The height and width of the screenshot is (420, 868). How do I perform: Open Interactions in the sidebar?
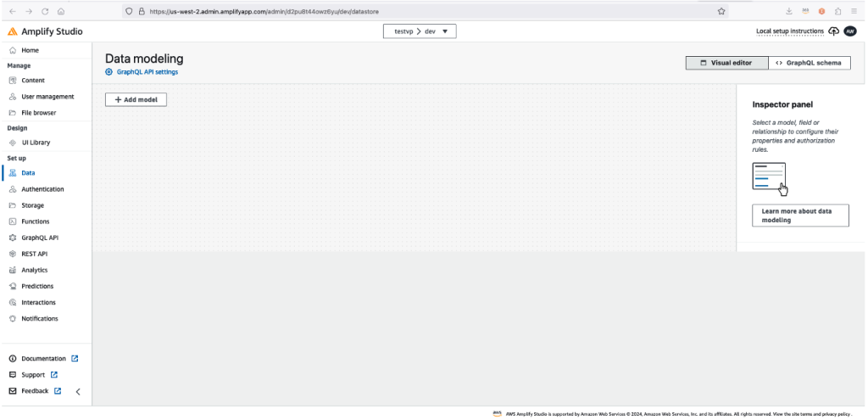click(39, 303)
